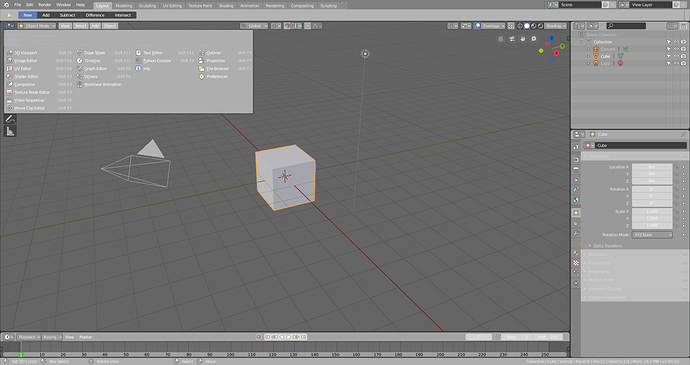Pick Timeline from editor type menu
This screenshot has width=690, height=365.
104,61
